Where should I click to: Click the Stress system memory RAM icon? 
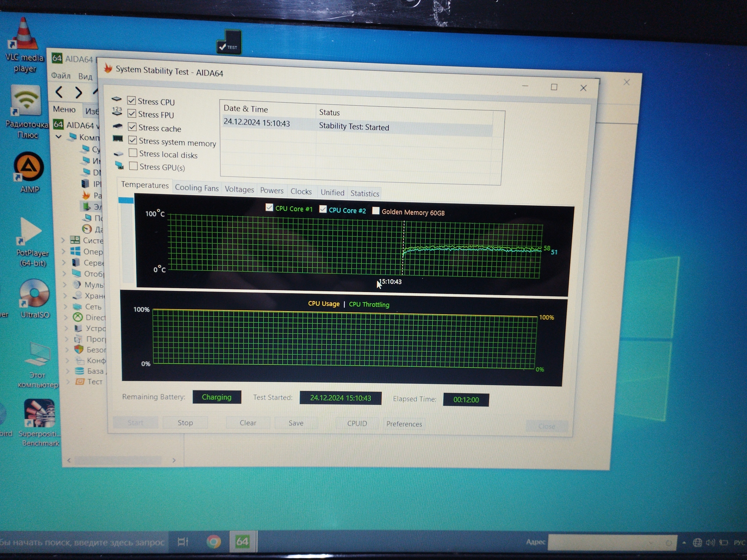tap(118, 139)
